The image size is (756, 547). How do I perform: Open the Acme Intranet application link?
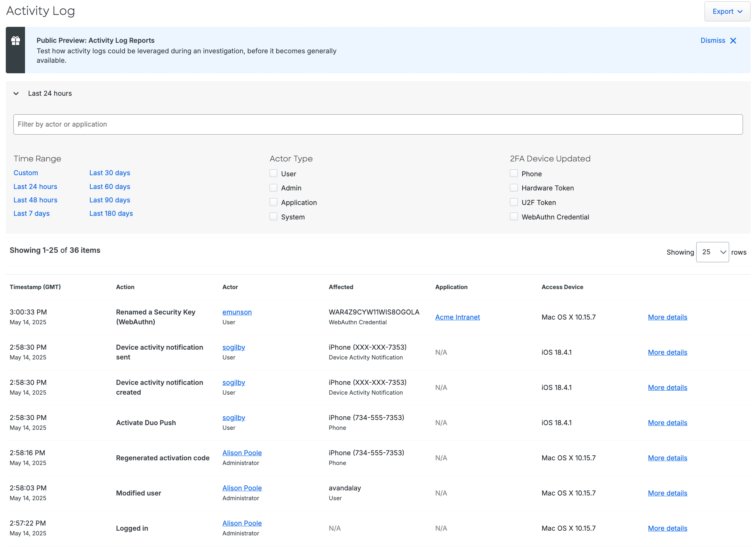[457, 317]
